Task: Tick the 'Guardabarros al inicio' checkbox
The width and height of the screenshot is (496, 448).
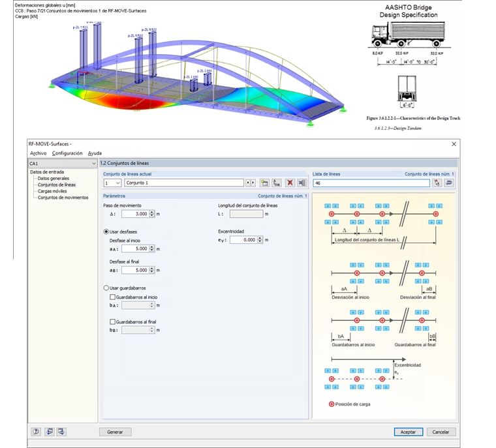Action: click(x=112, y=297)
